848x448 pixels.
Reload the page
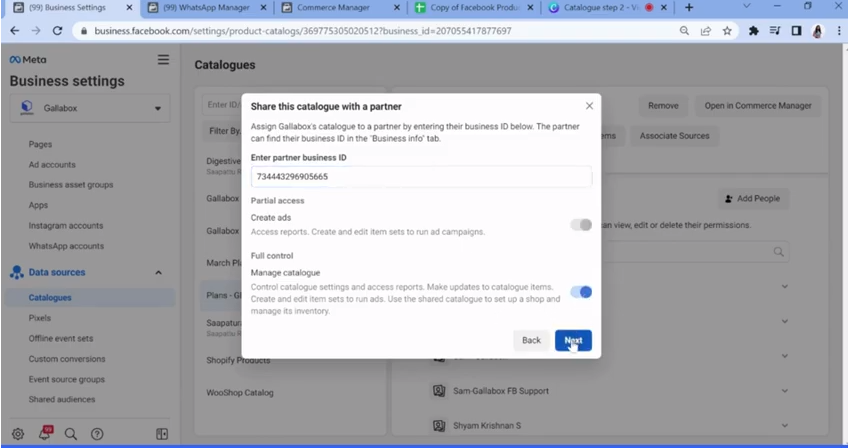tap(57, 31)
